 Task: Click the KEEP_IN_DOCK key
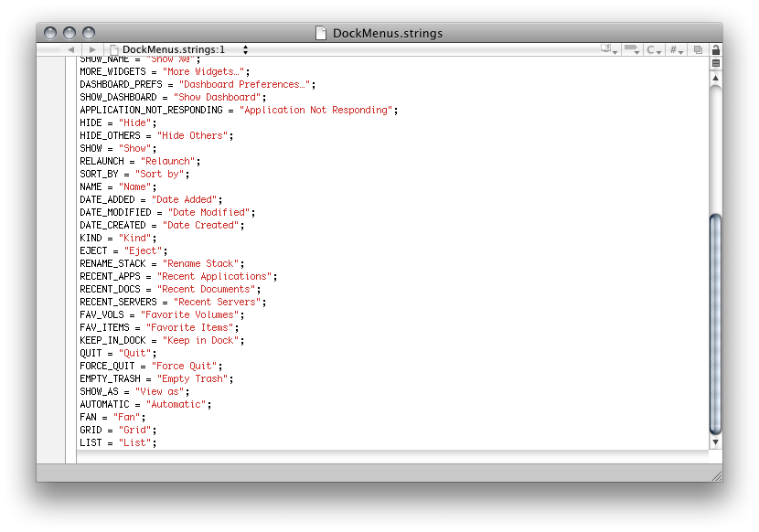[112, 340]
